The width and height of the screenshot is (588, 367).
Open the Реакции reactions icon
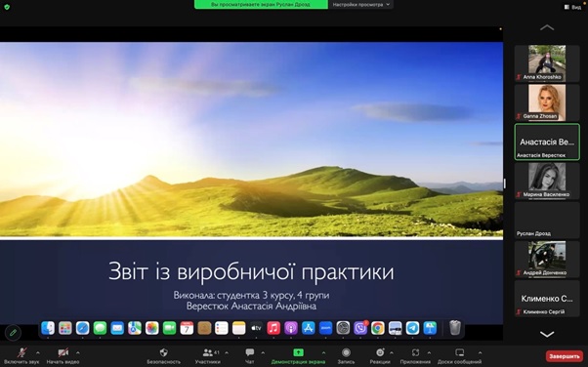pos(380,352)
